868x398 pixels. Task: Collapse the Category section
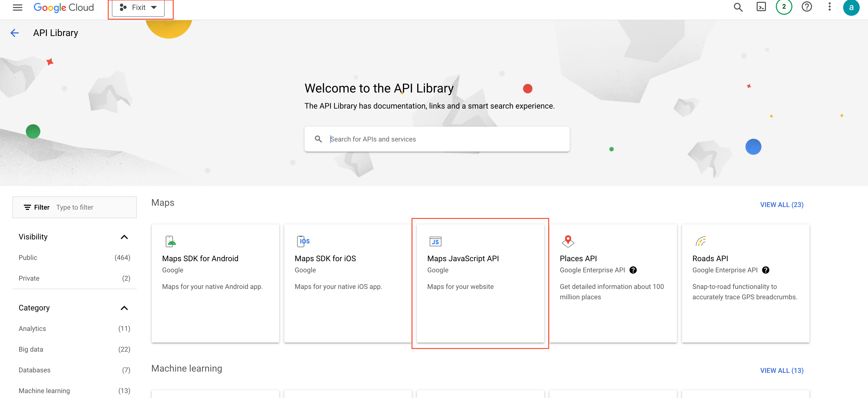(x=124, y=308)
